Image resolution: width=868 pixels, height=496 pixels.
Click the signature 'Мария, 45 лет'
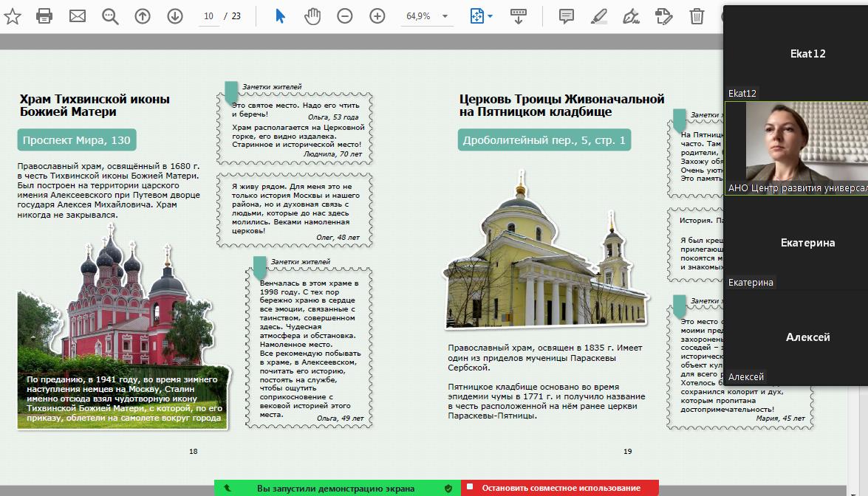[781, 418]
